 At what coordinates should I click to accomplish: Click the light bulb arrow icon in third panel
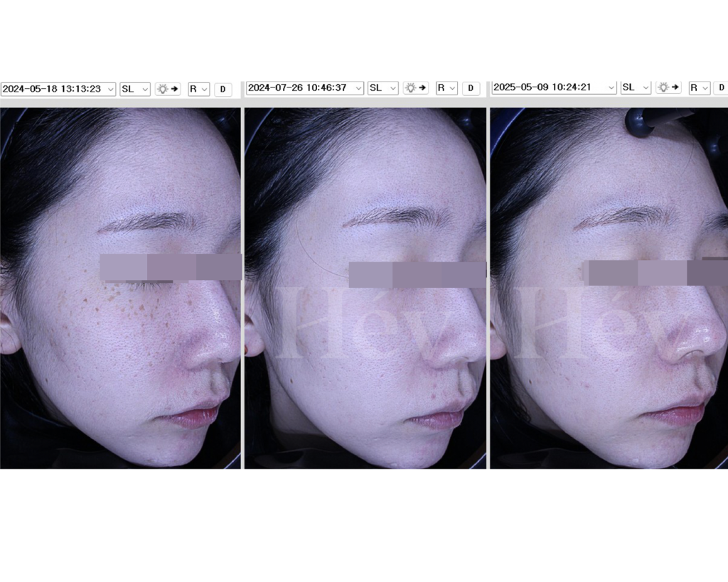pos(668,87)
